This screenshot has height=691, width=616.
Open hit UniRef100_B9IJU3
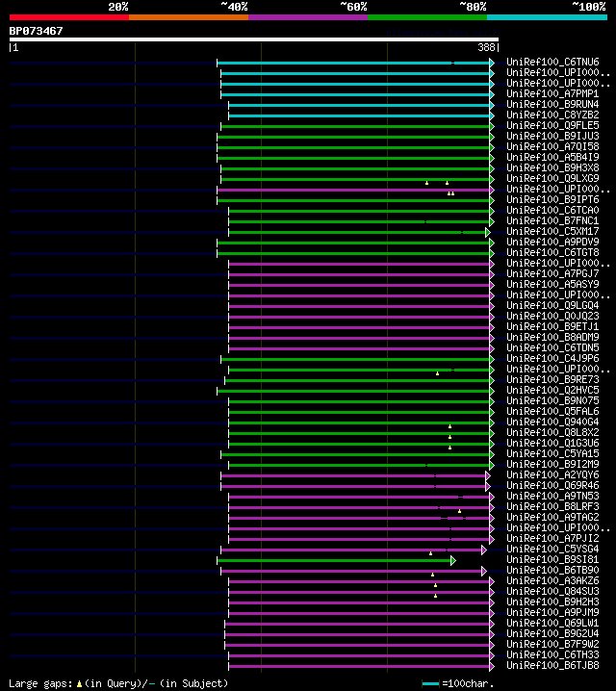click(552, 136)
